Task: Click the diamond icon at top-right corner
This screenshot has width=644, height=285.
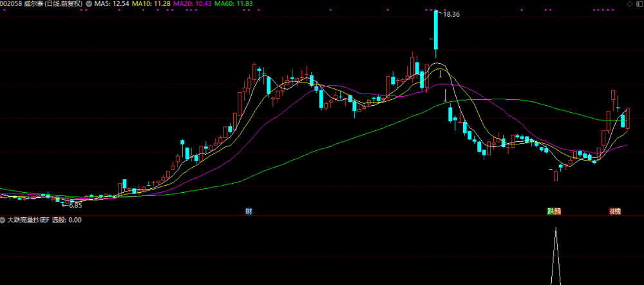Action: 630,4
